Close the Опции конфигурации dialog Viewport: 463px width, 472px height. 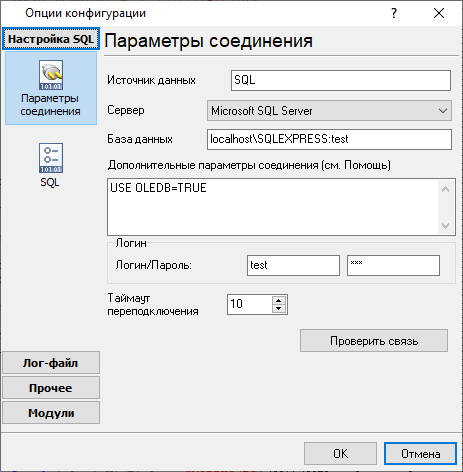[x=439, y=13]
